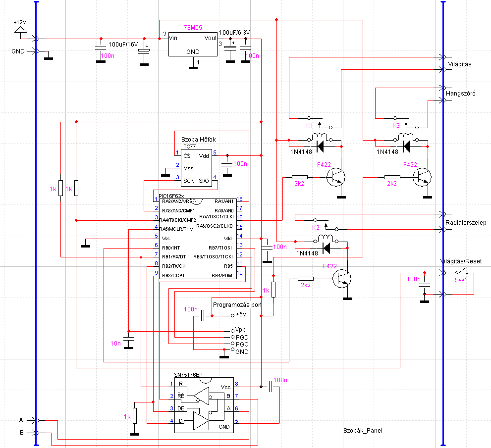Select the 1N4148 diode under K2
The width and height of the screenshot is (491, 448).
tap(326, 248)
